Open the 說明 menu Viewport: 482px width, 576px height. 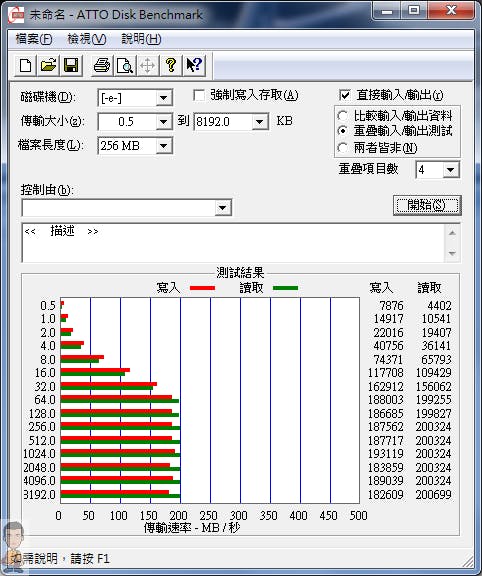coord(141,39)
